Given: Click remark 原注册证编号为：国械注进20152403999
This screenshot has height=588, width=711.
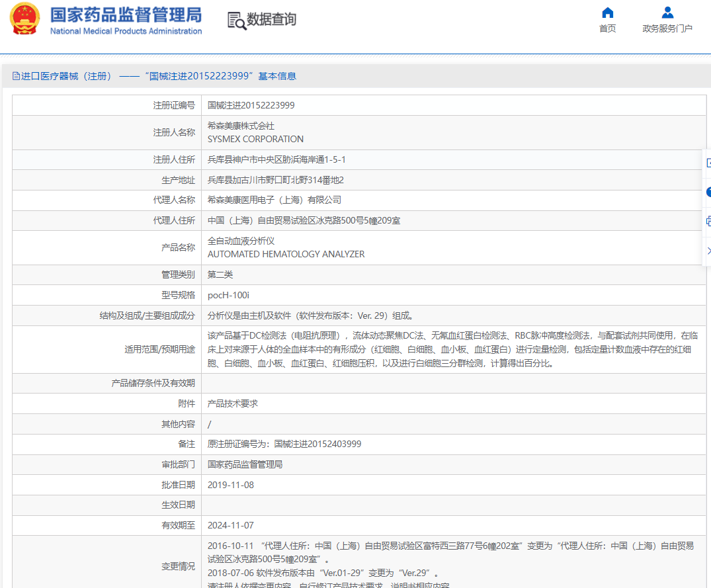Looking at the screenshot, I should pos(284,444).
